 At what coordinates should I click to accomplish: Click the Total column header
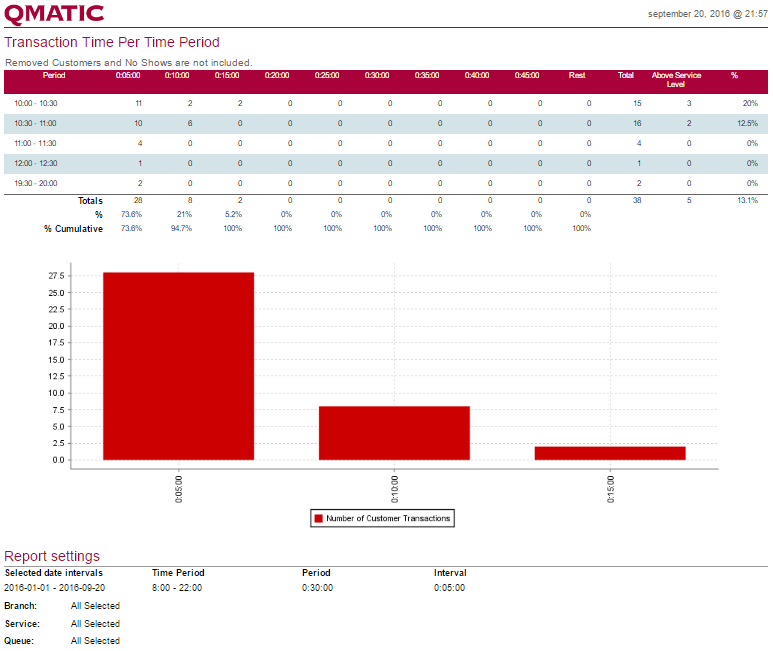(x=626, y=76)
